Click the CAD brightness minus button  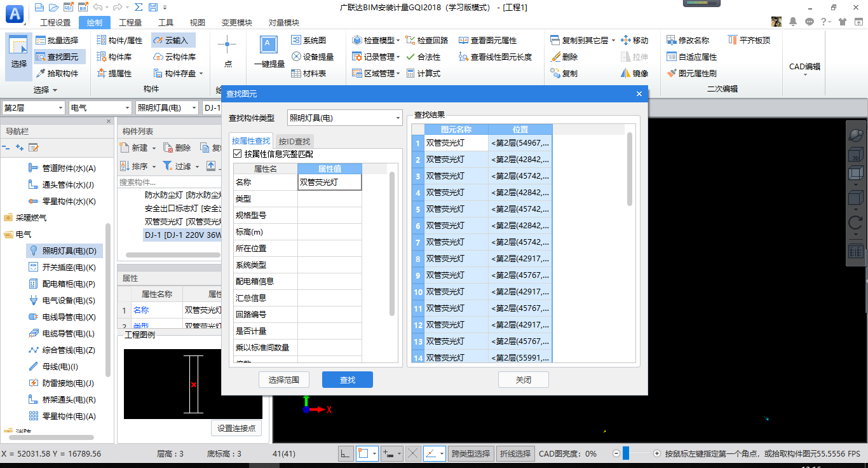pyautogui.click(x=616, y=453)
